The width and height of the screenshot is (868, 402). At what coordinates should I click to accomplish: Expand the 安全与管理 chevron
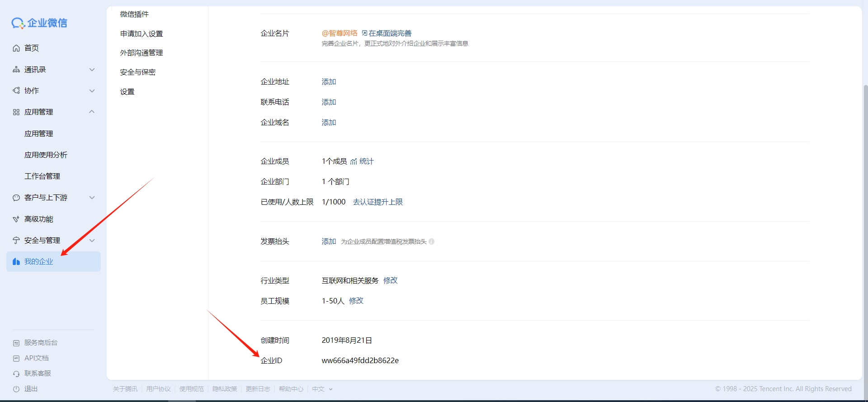tap(92, 241)
